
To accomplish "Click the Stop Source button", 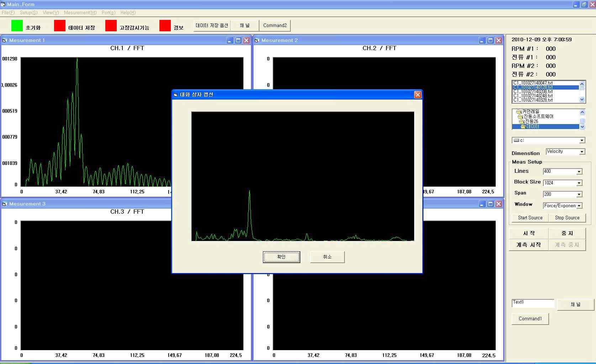I will [567, 218].
